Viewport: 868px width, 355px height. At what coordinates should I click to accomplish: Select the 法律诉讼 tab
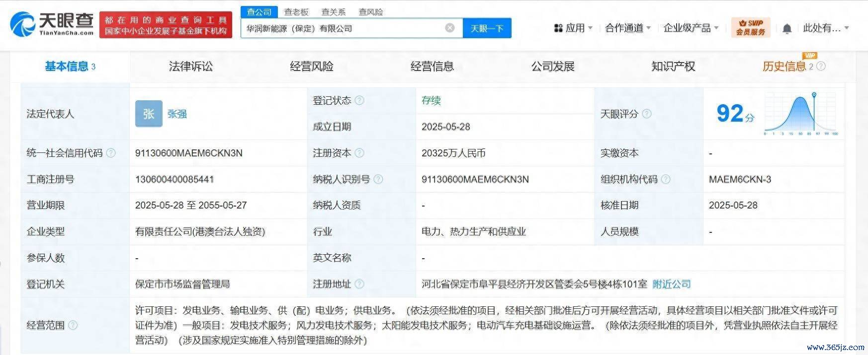pos(191,66)
